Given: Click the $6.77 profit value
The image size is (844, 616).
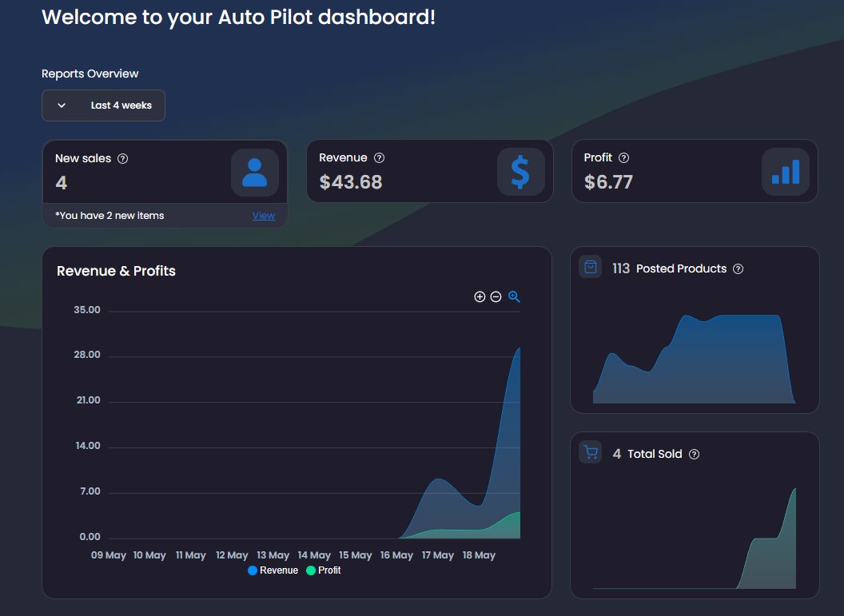Looking at the screenshot, I should [608, 182].
